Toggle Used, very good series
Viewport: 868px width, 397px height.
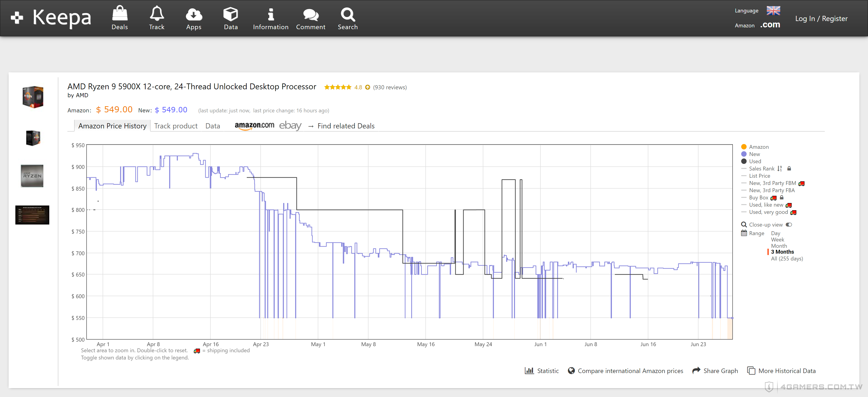(764, 212)
